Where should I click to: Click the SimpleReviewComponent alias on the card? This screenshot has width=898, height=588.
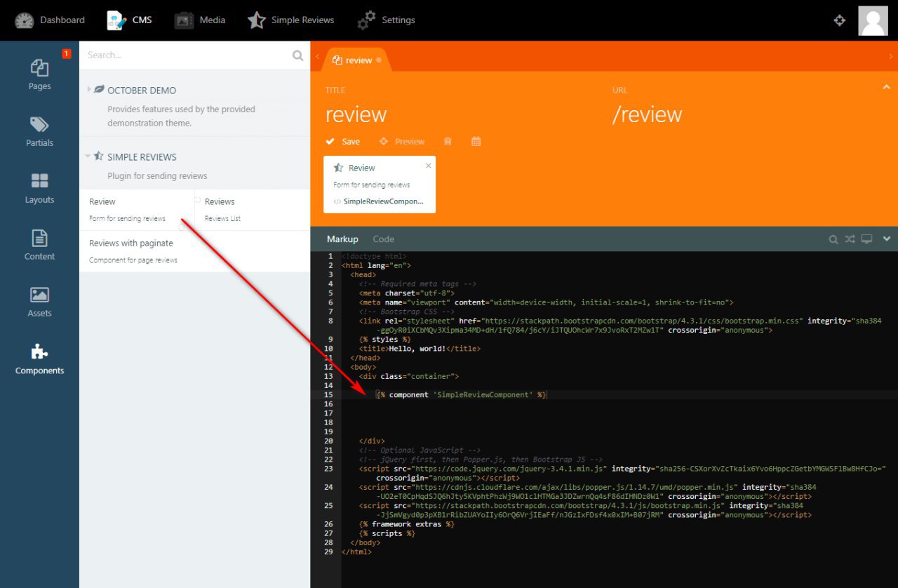click(383, 201)
